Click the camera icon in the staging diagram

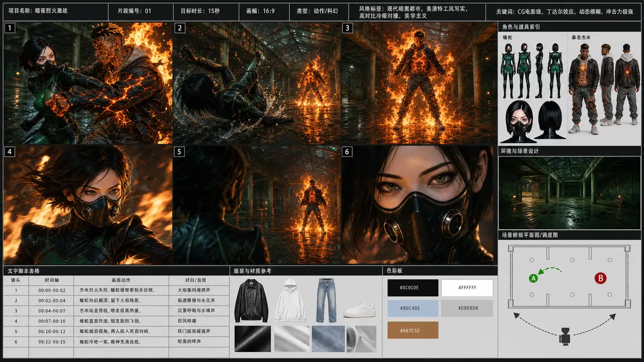[565, 336]
